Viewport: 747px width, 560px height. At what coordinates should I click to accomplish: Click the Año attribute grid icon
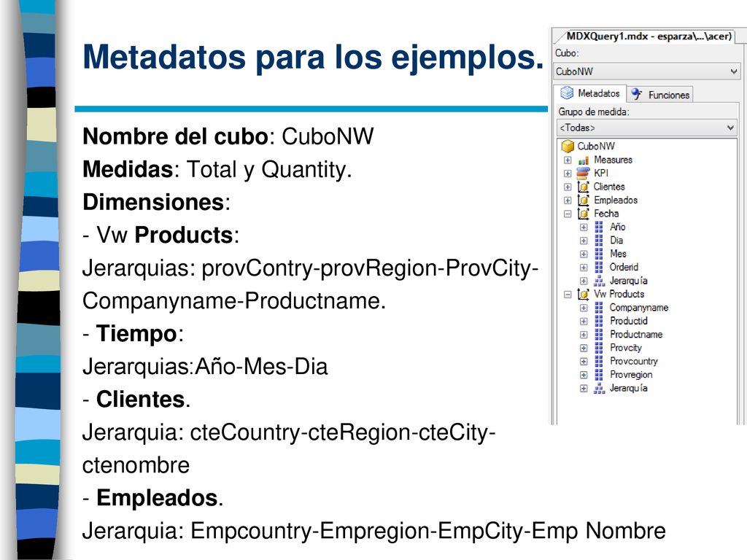coord(599,227)
